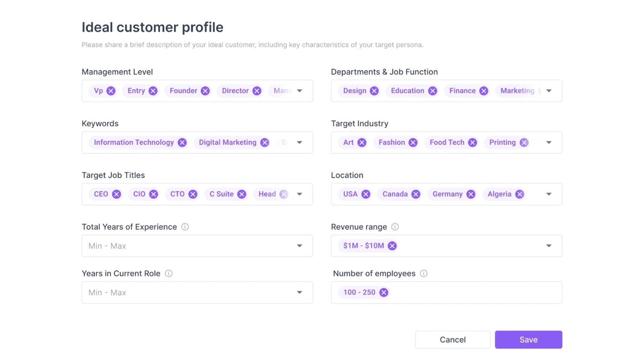Remove the Education department tag
The height and width of the screenshot is (362, 644).
pos(432,90)
